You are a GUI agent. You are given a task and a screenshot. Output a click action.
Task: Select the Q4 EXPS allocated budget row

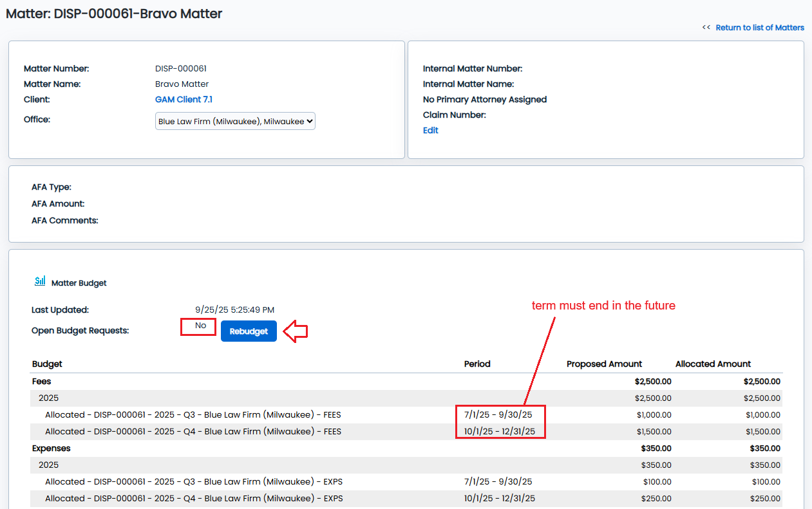point(193,499)
